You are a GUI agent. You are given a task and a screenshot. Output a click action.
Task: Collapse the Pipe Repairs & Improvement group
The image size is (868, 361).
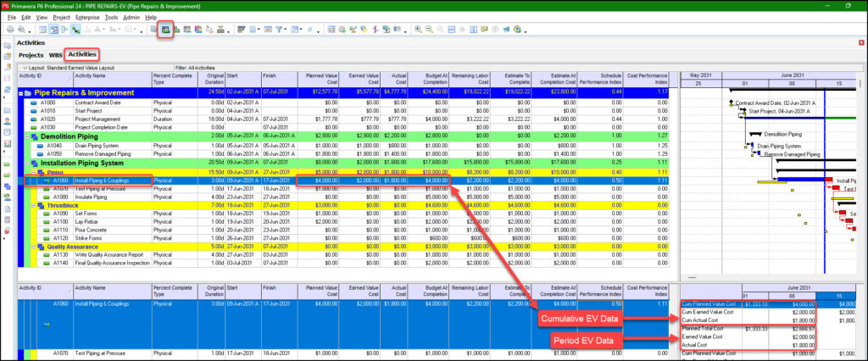21,93
